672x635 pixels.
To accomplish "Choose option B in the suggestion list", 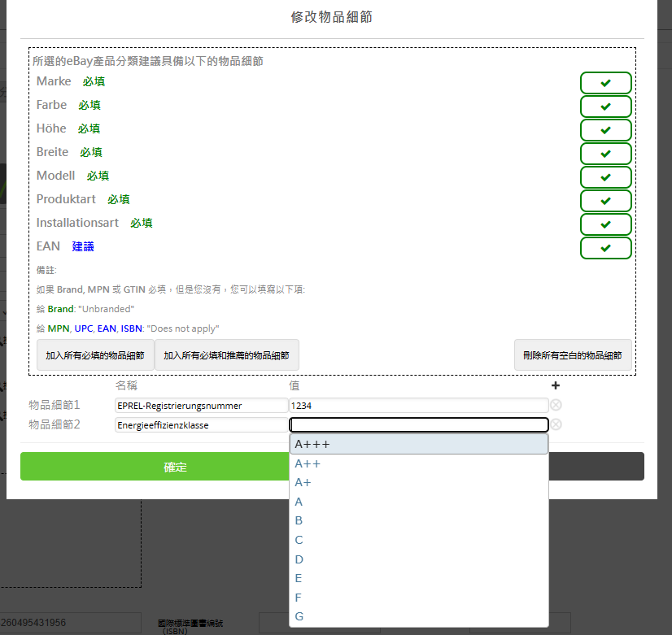I will pyautogui.click(x=418, y=520).
